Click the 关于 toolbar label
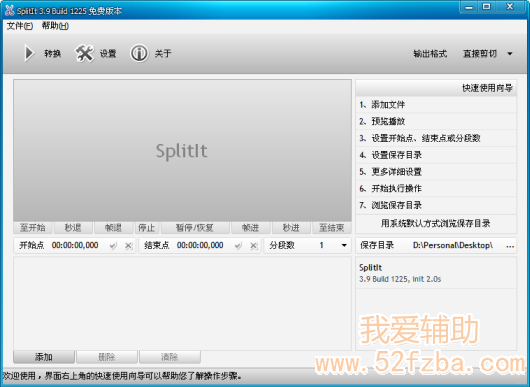 tap(163, 53)
